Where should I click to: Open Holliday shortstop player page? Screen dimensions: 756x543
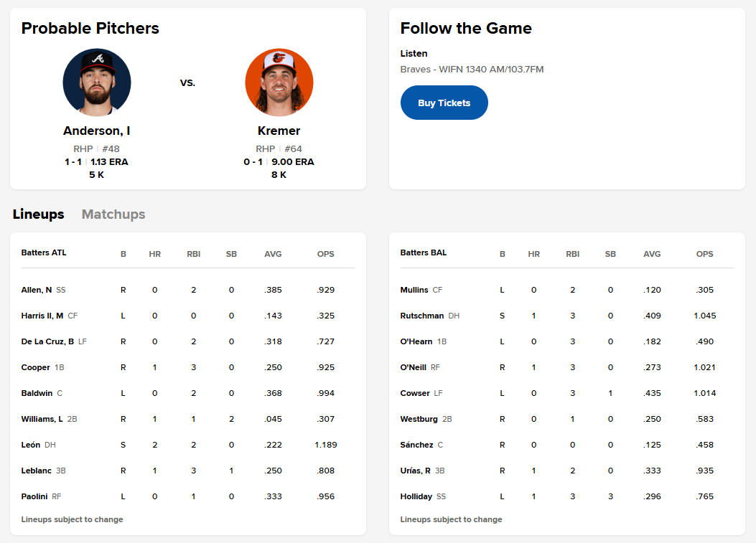(x=416, y=496)
